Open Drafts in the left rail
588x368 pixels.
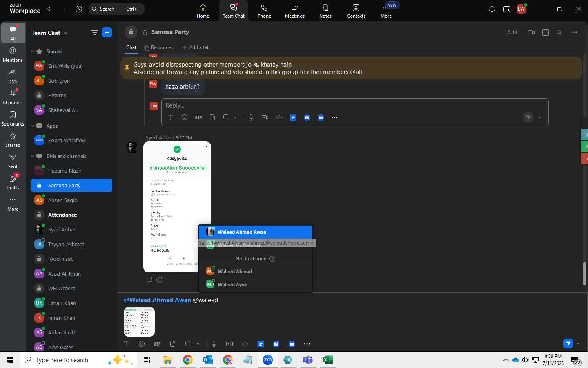[13, 182]
